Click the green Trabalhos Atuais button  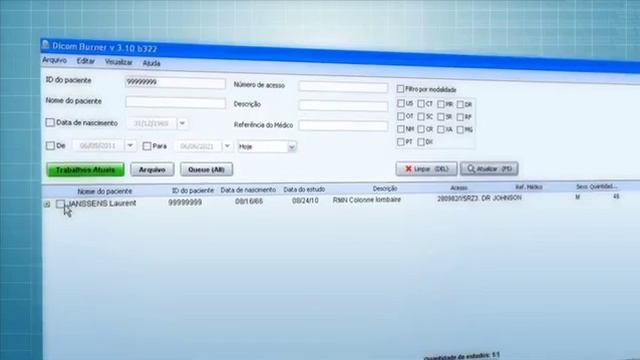(x=86, y=170)
